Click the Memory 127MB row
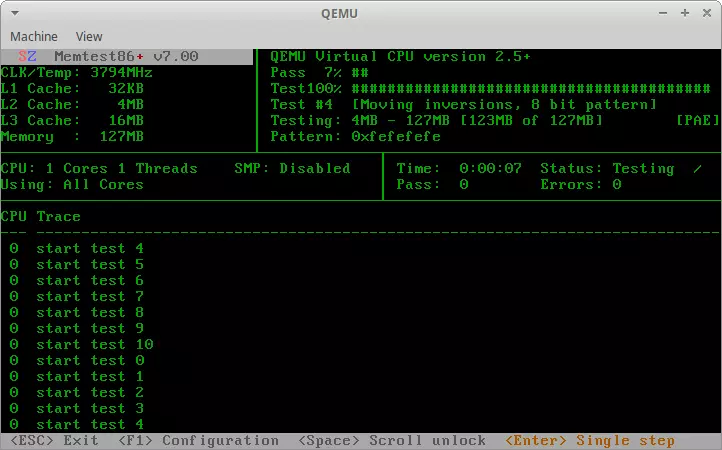Screen dimensions: 722x450 (72, 137)
